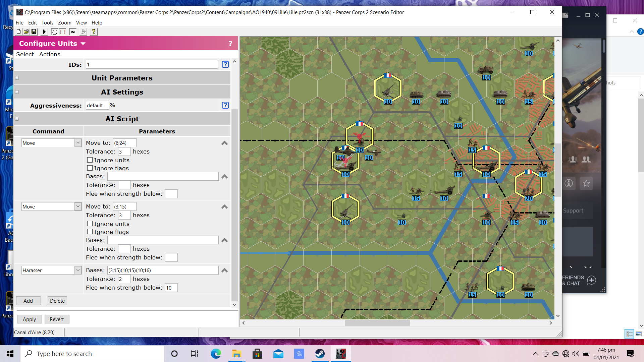This screenshot has width=644, height=362.
Task: Click the Aggressiveness percentage field
Action: 97,105
